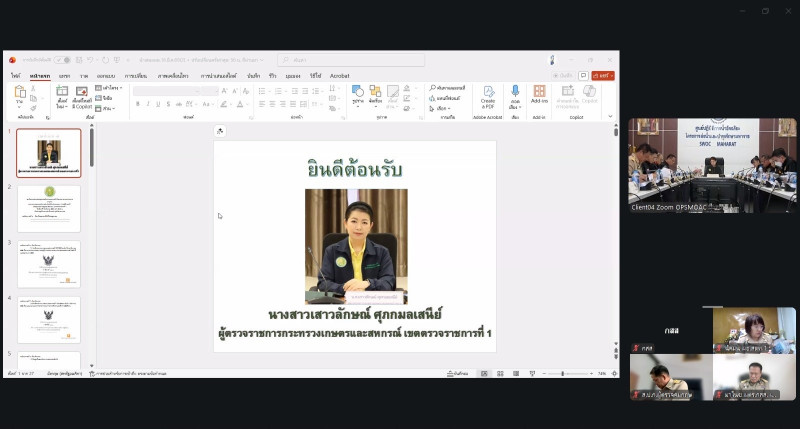The height and width of the screenshot is (429, 800).
Task: Open the Acrobat ribbon tab
Action: 340,75
